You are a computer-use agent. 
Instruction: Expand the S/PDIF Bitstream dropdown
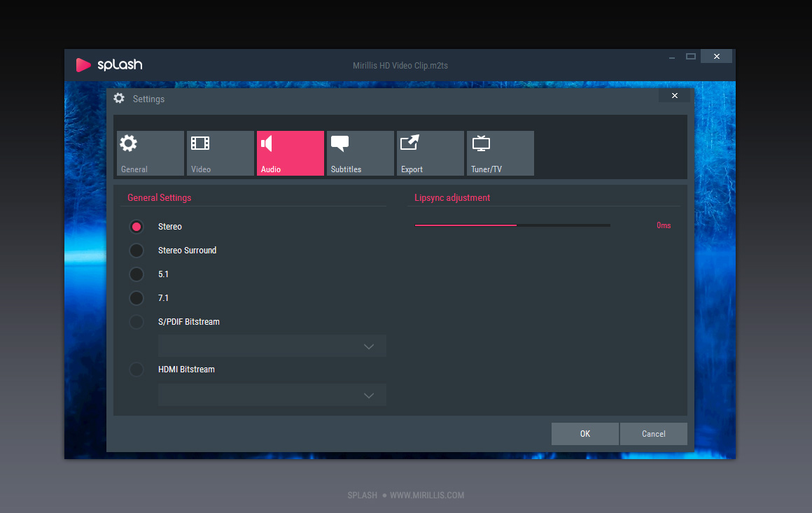(272, 346)
